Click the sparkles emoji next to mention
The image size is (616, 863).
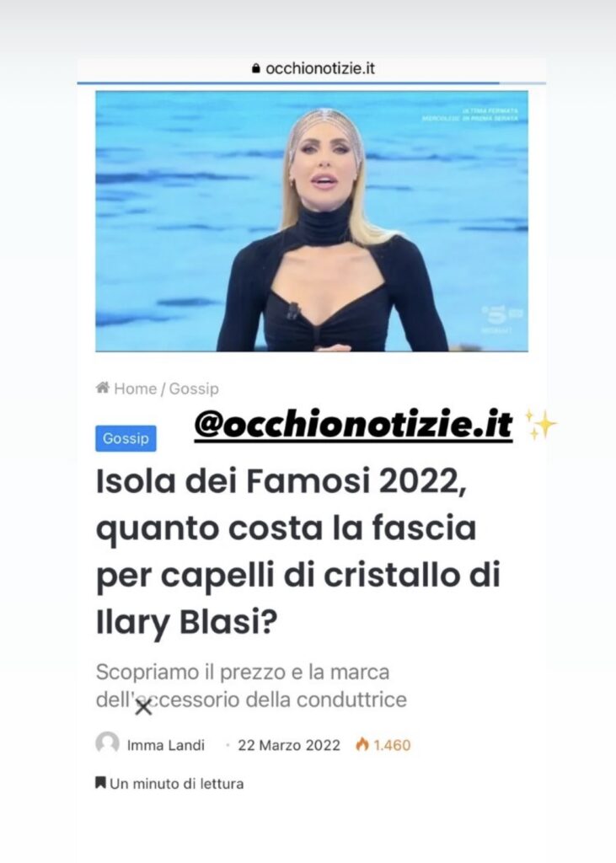point(541,425)
